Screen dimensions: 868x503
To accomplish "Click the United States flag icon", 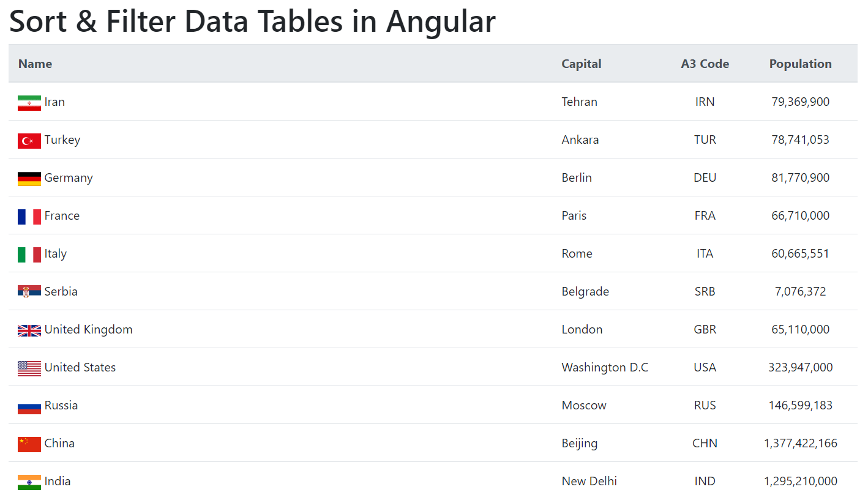I will click(29, 367).
